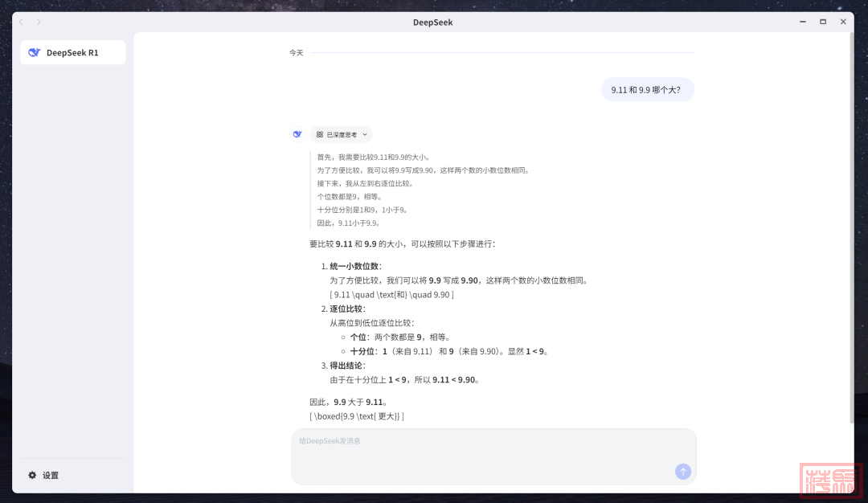Screen dimensions: 868x503
Task: Click the step heading "逐位比较"
Action: pyautogui.click(x=348, y=309)
